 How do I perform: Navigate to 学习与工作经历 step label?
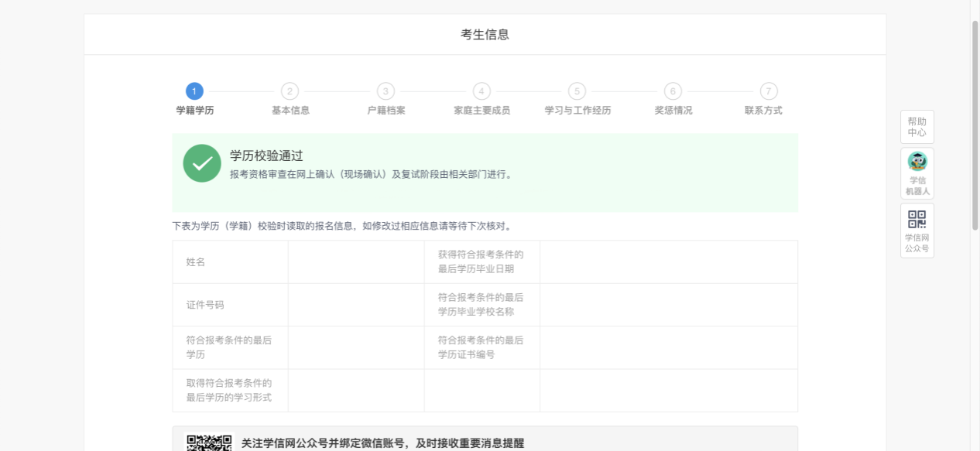[x=577, y=111]
